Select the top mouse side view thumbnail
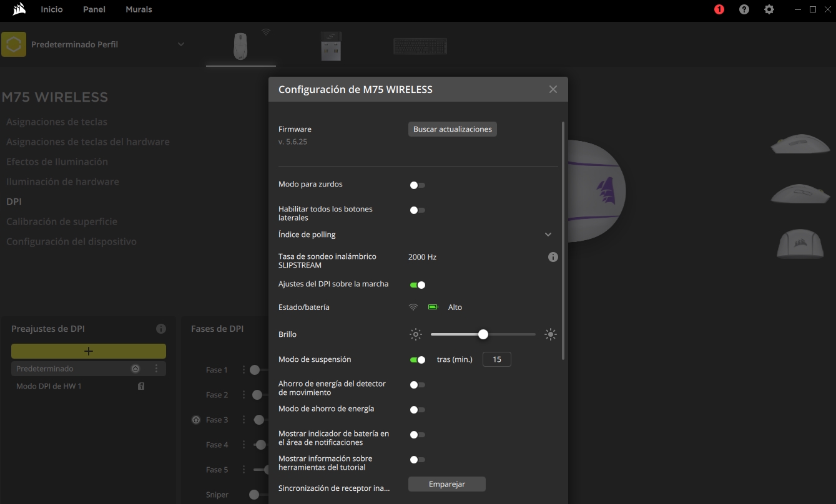 pyautogui.click(x=799, y=143)
